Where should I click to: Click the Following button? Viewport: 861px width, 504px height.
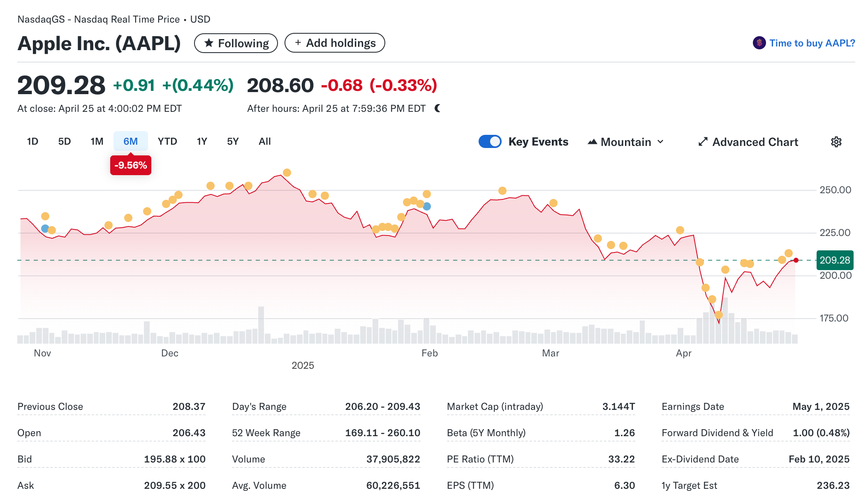(x=236, y=43)
